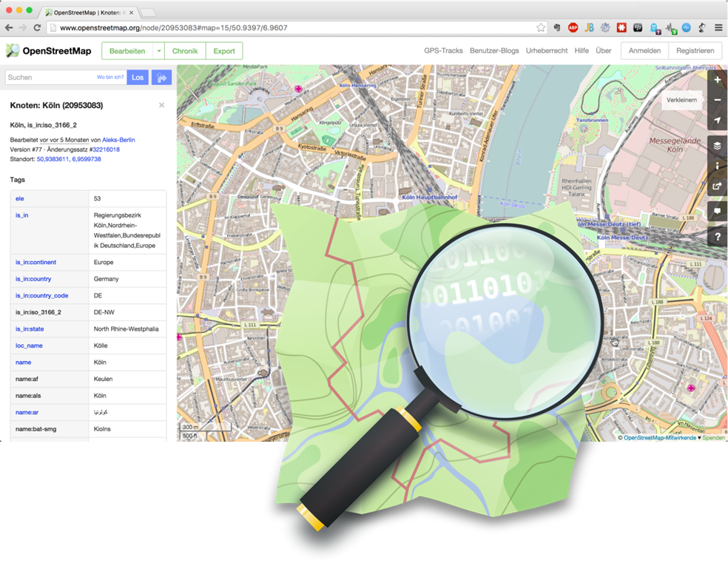Open the Aleks-Berlin user link
The image size is (728, 566).
tap(118, 140)
